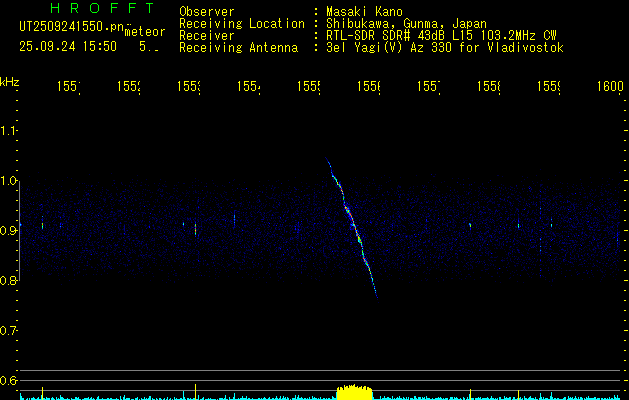629x400 pixels.
Task: Click the diagonal meteor echo trace
Action: point(353,226)
